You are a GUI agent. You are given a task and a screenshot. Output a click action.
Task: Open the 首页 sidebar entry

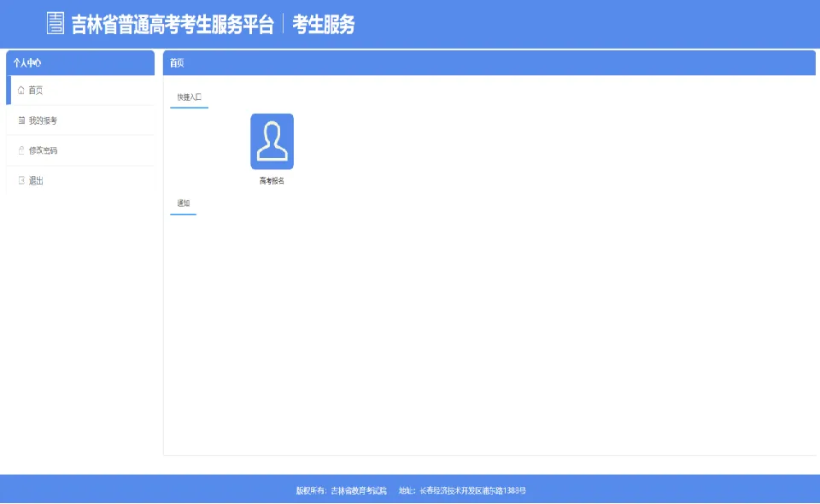(x=38, y=90)
